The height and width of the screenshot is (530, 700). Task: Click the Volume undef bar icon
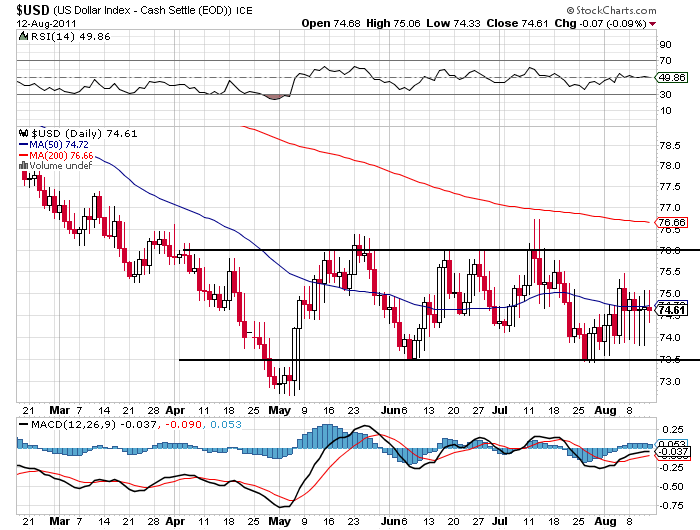(x=24, y=166)
